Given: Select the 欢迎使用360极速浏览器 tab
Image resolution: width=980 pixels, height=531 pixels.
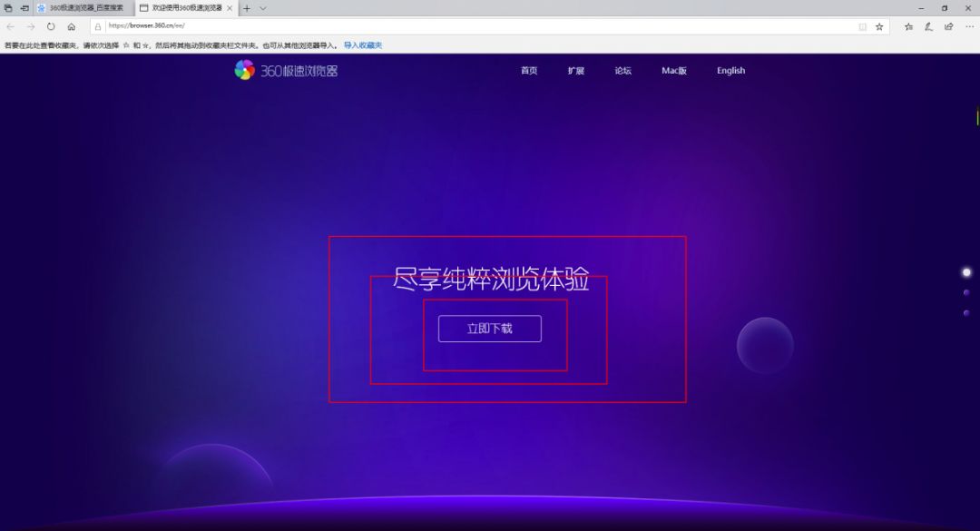Looking at the screenshot, I should [186, 8].
